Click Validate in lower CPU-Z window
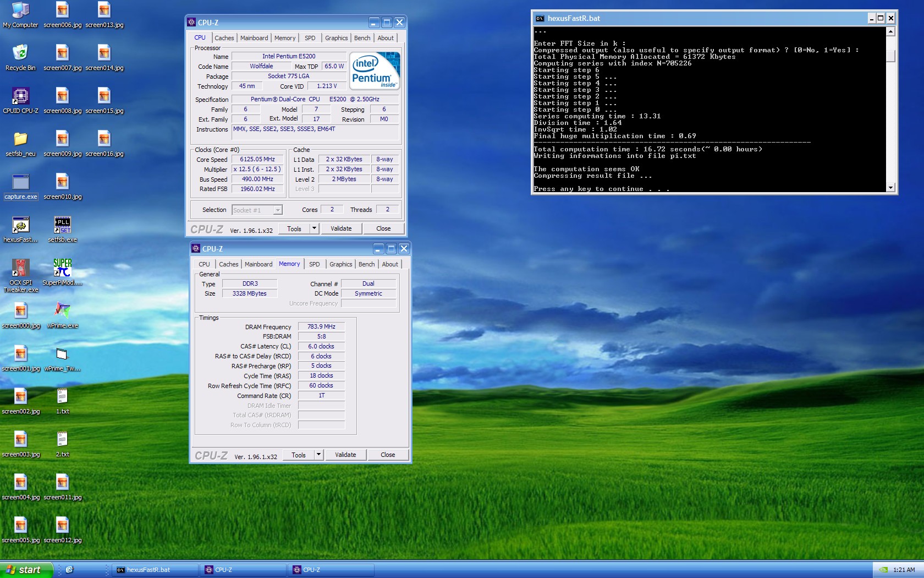 (345, 455)
